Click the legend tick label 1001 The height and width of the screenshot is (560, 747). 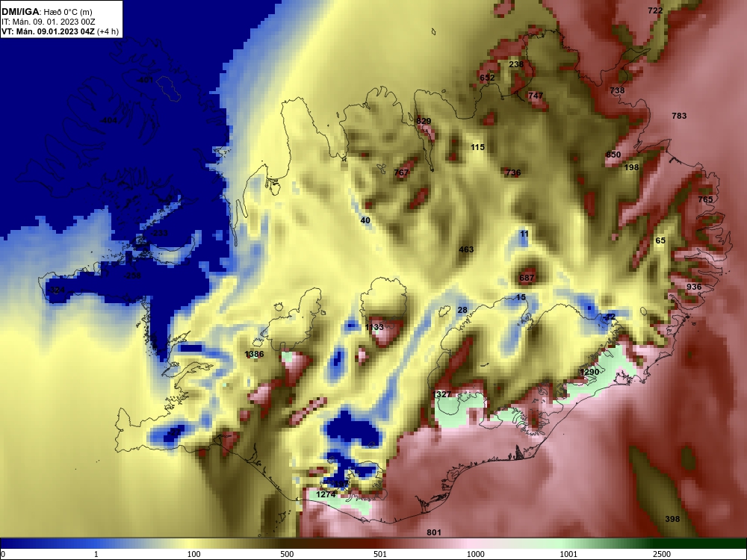[568, 554]
